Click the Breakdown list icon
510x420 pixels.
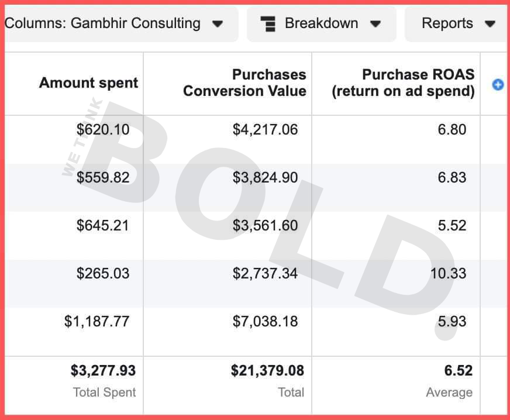[x=268, y=23]
